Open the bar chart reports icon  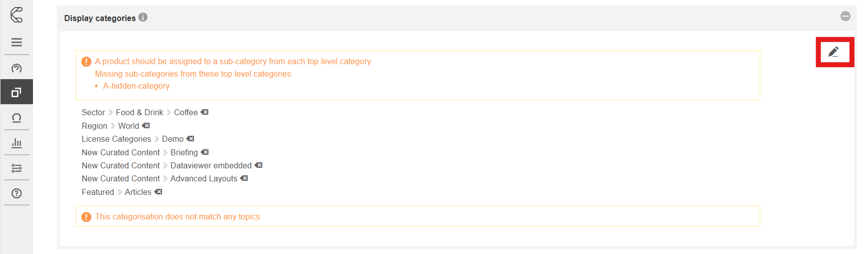point(16,143)
